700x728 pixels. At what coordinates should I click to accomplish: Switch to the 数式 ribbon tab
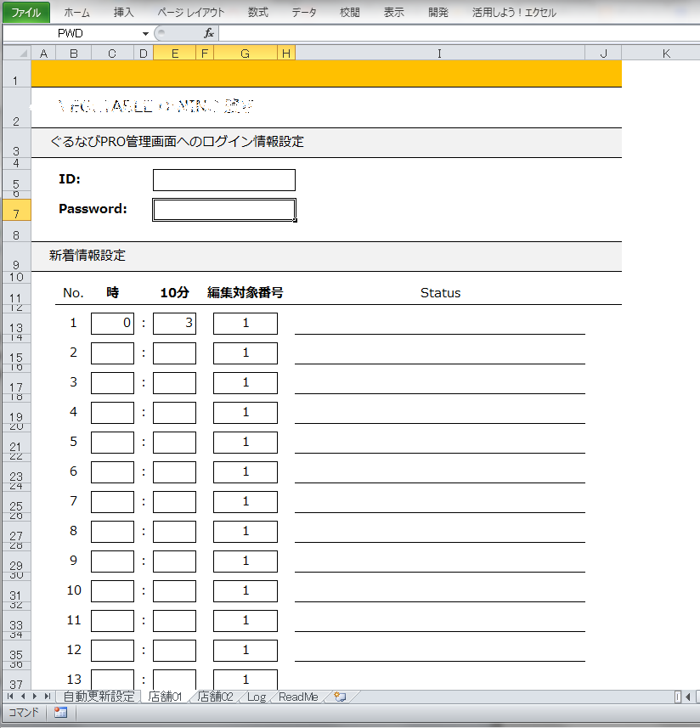257,13
